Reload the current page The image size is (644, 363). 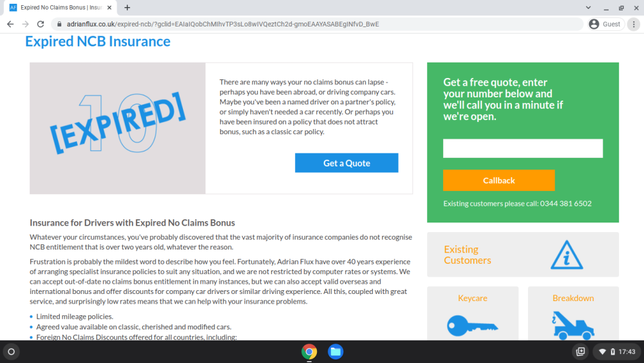(40, 25)
